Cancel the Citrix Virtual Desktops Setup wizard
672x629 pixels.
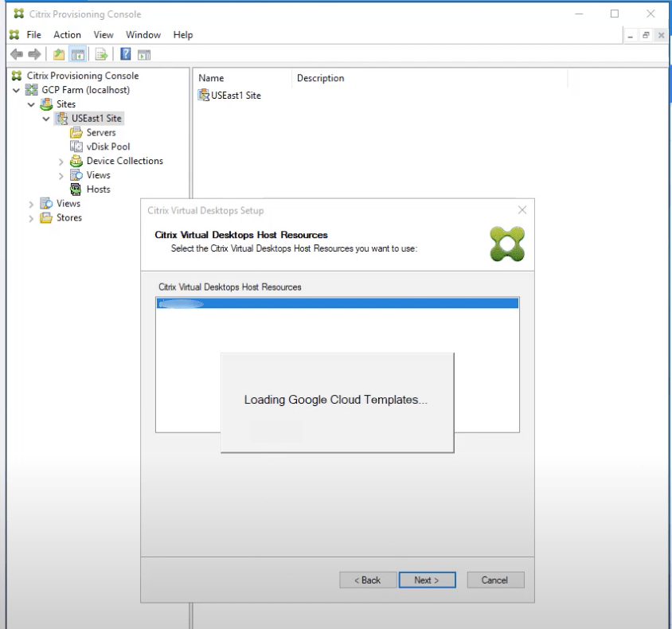[x=495, y=580]
